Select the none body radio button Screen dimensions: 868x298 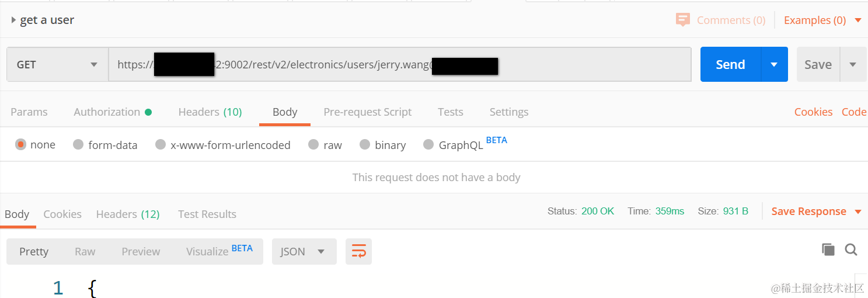(x=21, y=144)
